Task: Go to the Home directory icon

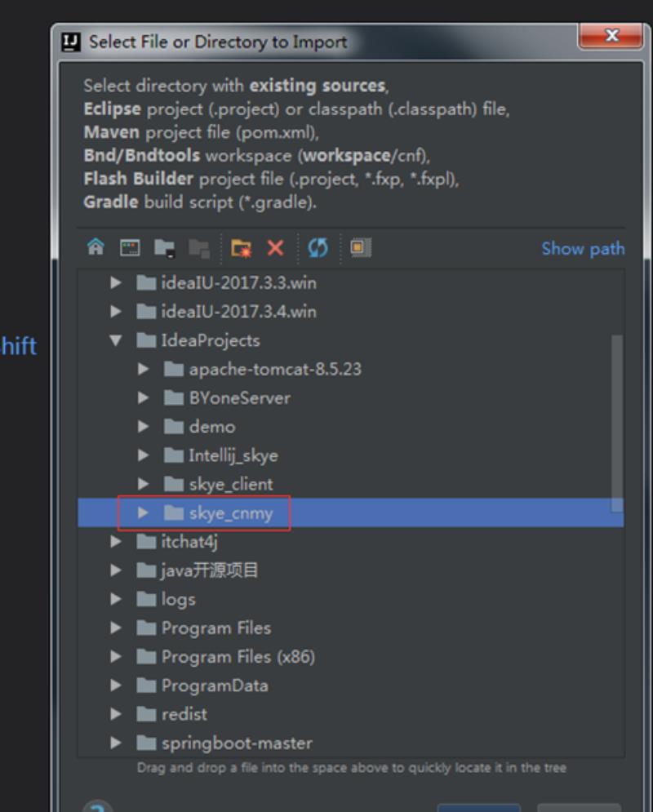Action: tap(96, 247)
